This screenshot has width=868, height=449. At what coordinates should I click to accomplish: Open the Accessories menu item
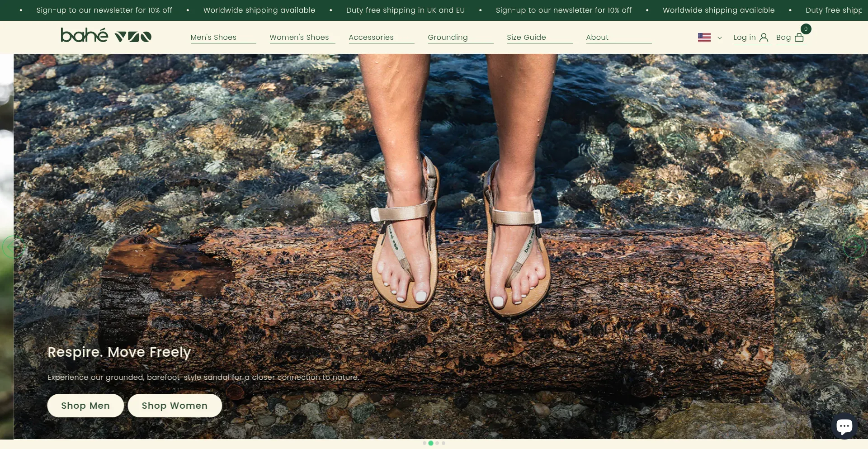click(371, 38)
